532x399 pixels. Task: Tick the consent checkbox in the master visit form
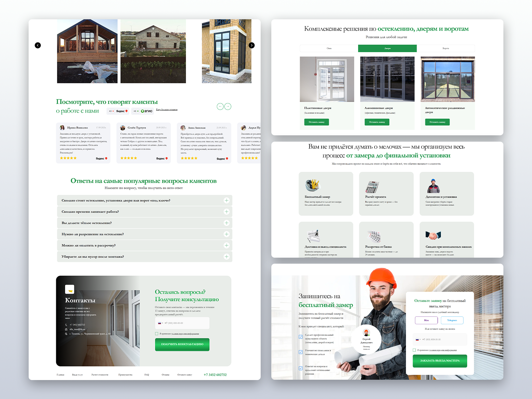[x=414, y=350]
